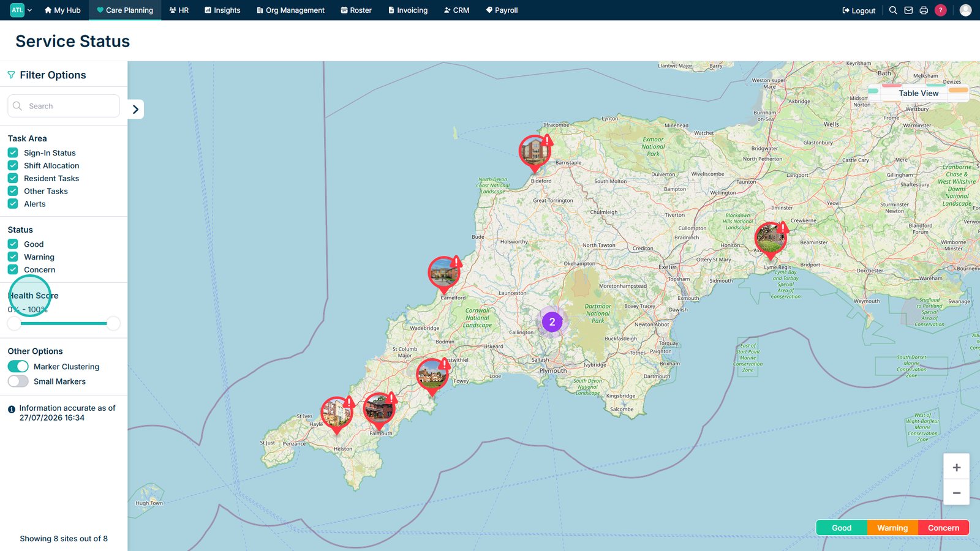
Task: Open the ATL organisation switcher dropdown
Action: pos(21,10)
